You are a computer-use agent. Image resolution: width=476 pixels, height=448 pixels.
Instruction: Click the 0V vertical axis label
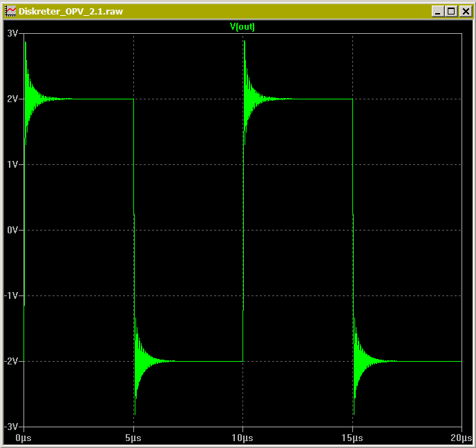[12, 230]
